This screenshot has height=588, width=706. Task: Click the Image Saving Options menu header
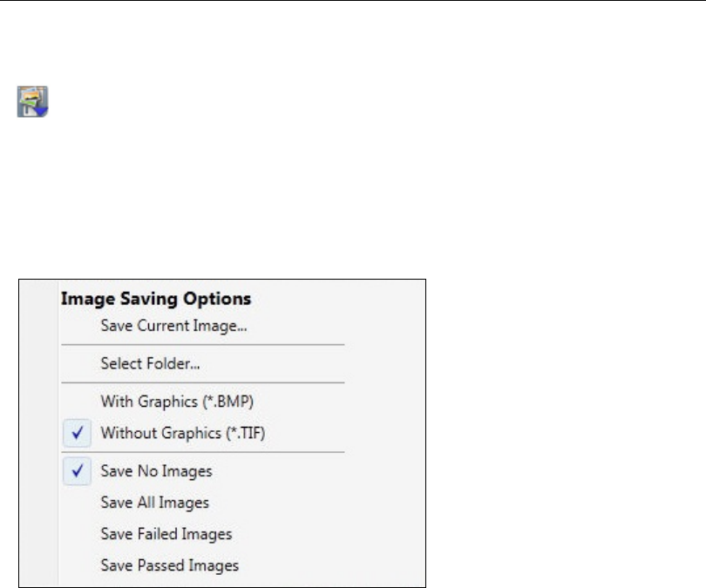point(156,299)
